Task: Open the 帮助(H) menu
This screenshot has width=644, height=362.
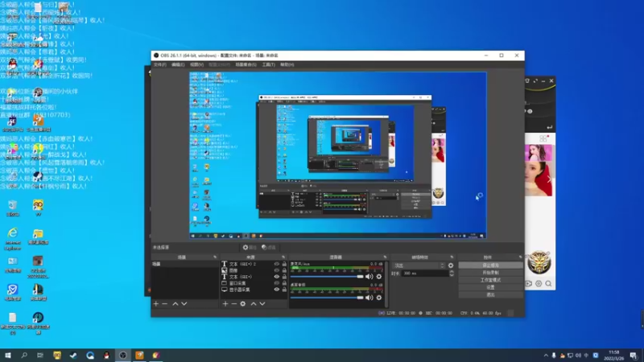Action: (x=287, y=65)
